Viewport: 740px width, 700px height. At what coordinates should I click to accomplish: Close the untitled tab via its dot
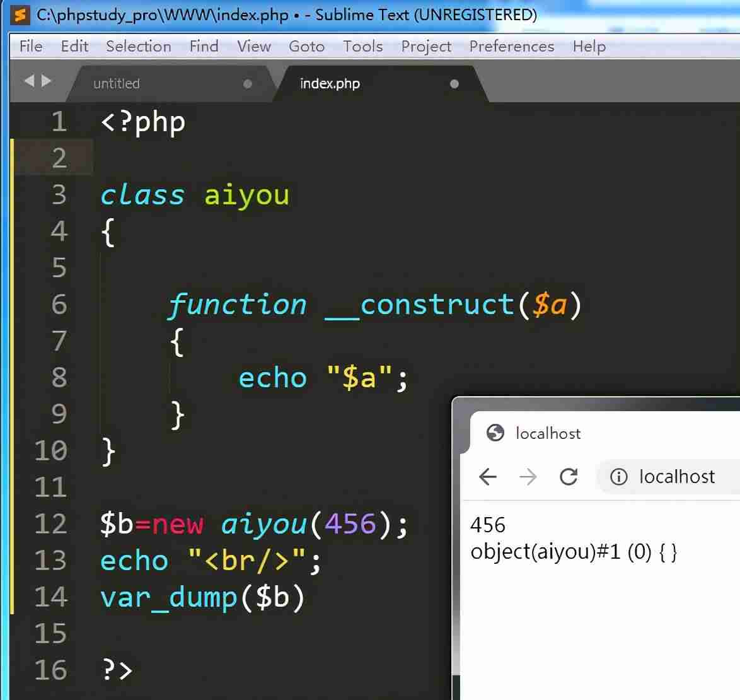pos(247,84)
